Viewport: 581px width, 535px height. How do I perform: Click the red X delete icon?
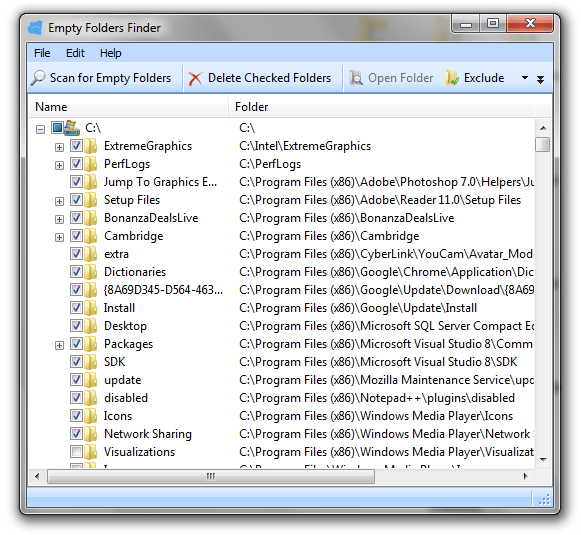tap(195, 79)
